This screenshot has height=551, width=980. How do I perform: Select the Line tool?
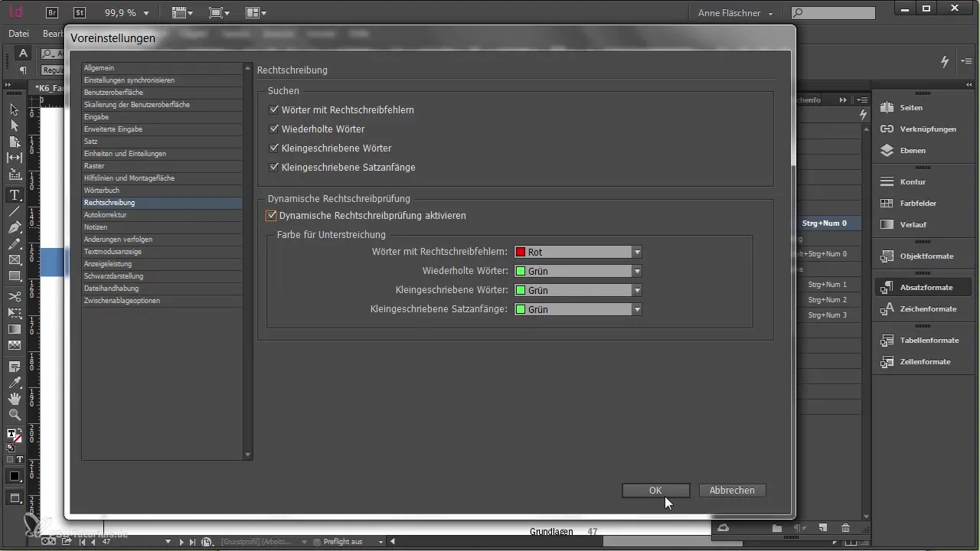pos(14,211)
